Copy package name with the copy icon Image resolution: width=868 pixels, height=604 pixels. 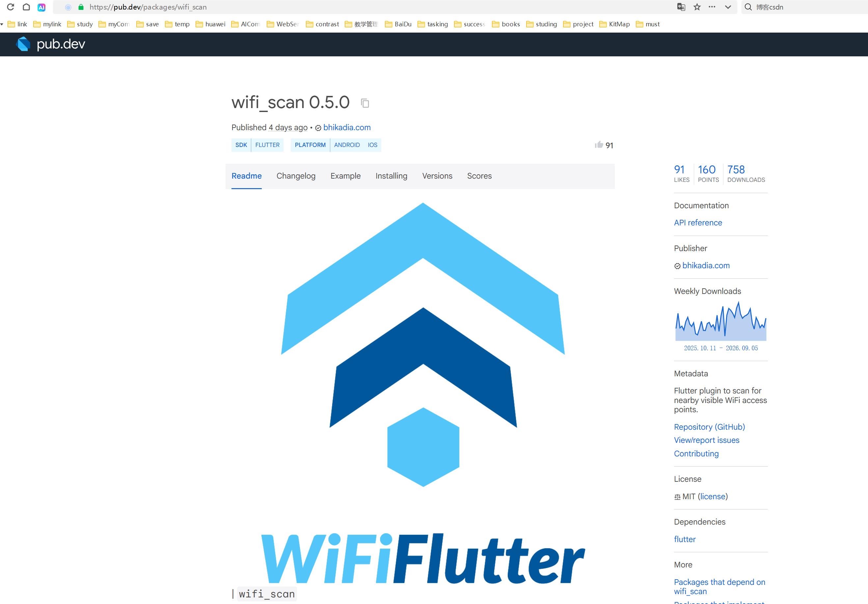[x=365, y=103]
